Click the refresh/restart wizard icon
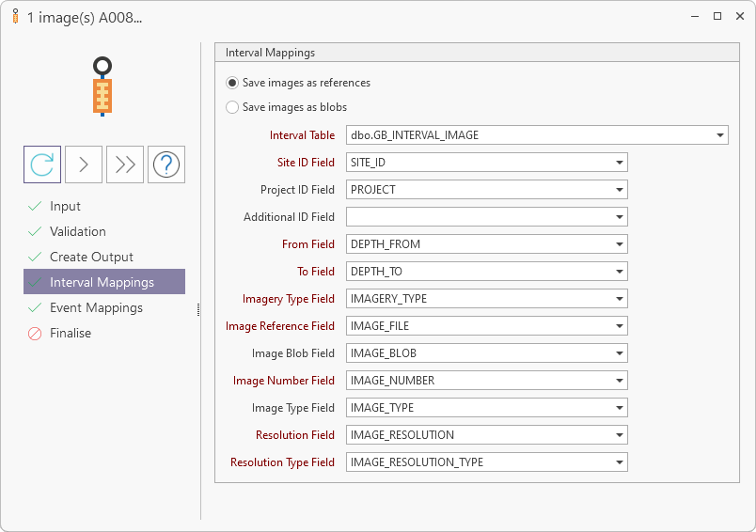Image resolution: width=756 pixels, height=532 pixels. 42,164
